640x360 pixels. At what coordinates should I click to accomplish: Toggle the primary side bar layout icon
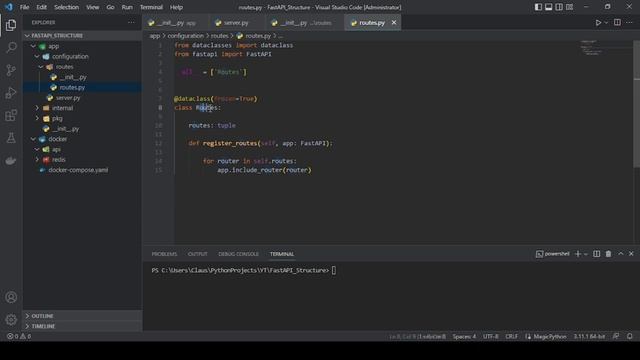tap(538, 7)
